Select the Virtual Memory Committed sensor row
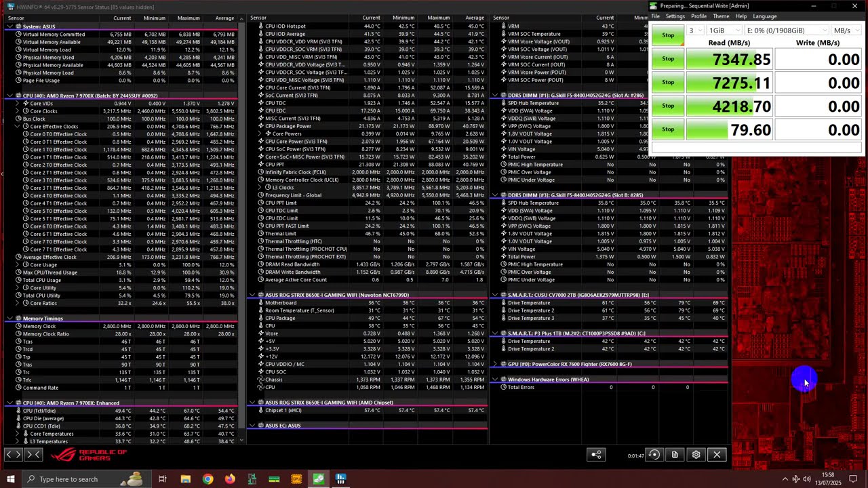Image resolution: width=868 pixels, height=488 pixels. tap(122, 35)
